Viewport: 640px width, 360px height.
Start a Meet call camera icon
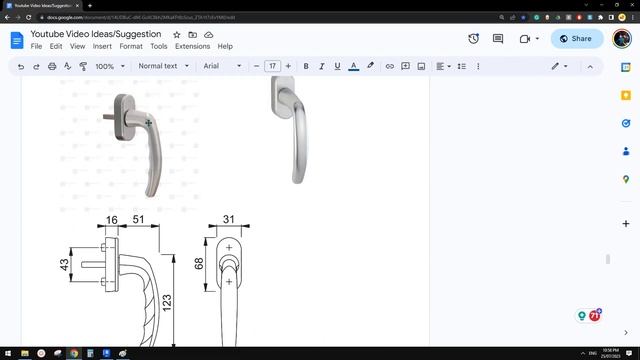pyautogui.click(x=525, y=39)
